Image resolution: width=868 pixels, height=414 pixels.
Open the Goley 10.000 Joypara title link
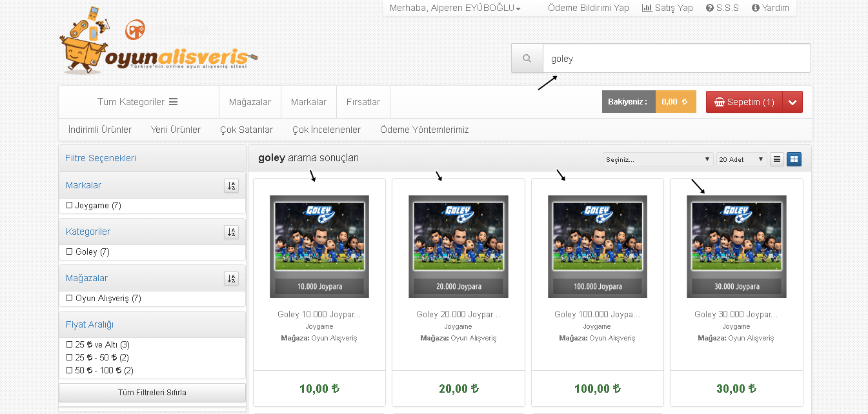(x=319, y=315)
